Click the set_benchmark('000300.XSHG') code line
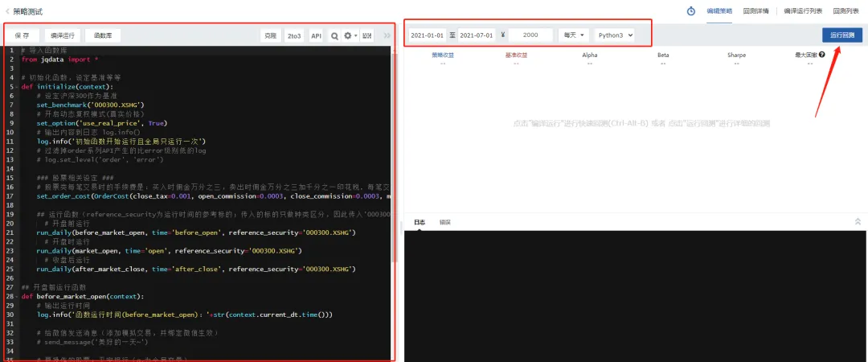This screenshot has width=868, height=362. (90, 105)
